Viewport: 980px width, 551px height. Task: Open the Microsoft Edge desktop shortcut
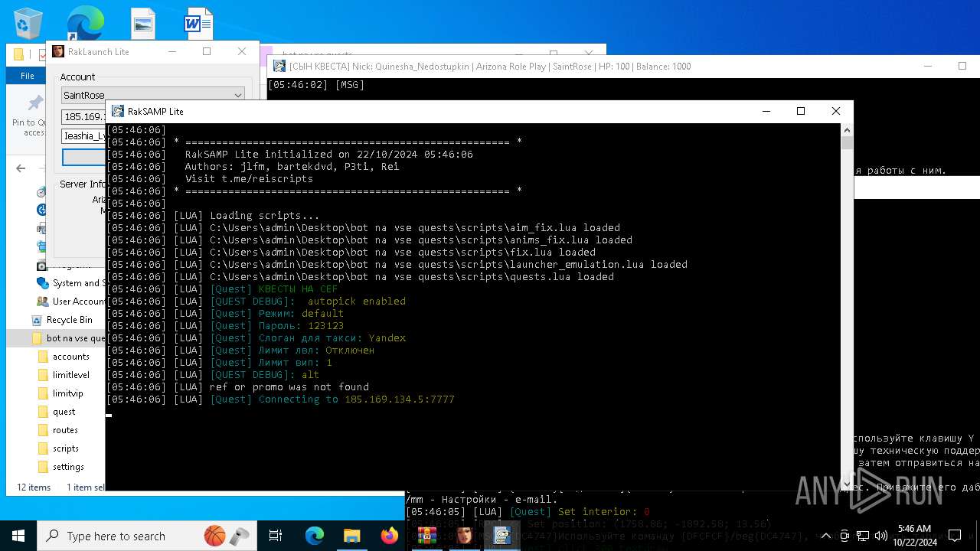[x=84, y=24]
